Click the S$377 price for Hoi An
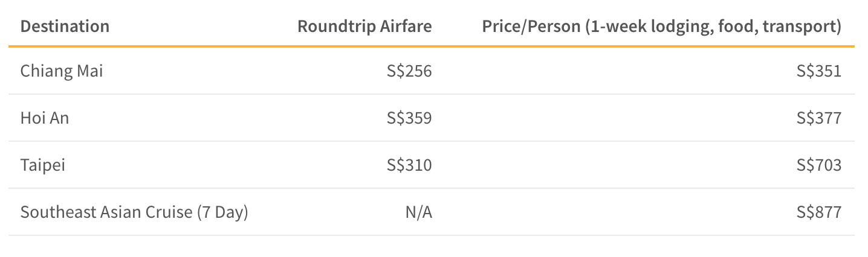Screen dimensions: 868x257 pyautogui.click(x=819, y=118)
